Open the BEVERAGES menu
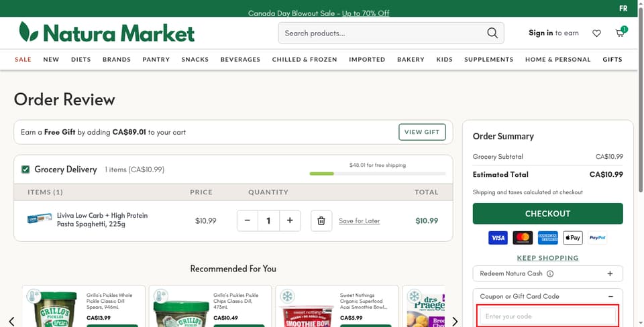The image size is (644, 327). [240, 60]
